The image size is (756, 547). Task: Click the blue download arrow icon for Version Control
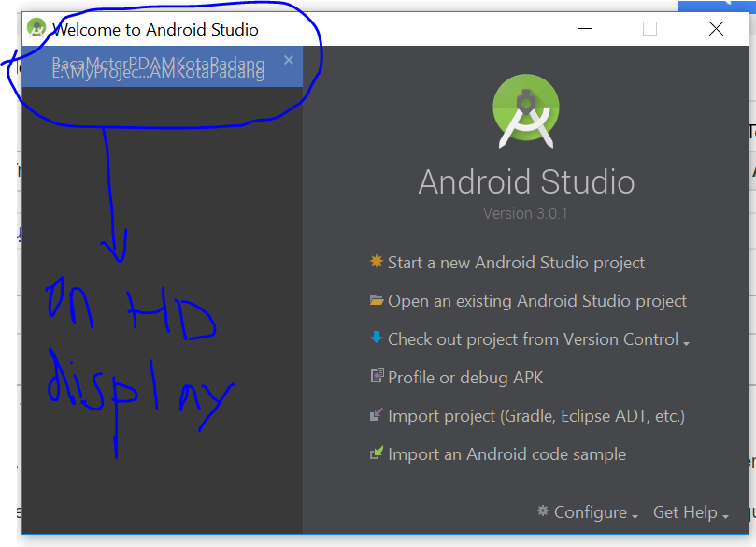pos(377,338)
